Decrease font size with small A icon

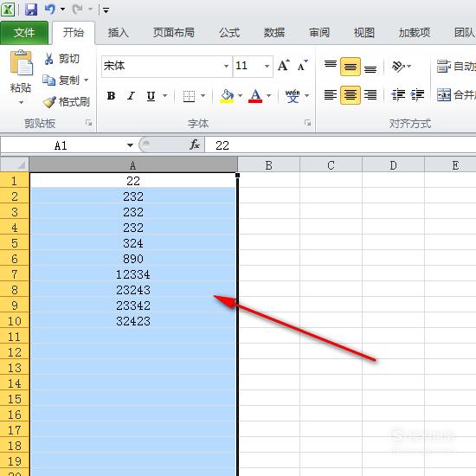302,65
